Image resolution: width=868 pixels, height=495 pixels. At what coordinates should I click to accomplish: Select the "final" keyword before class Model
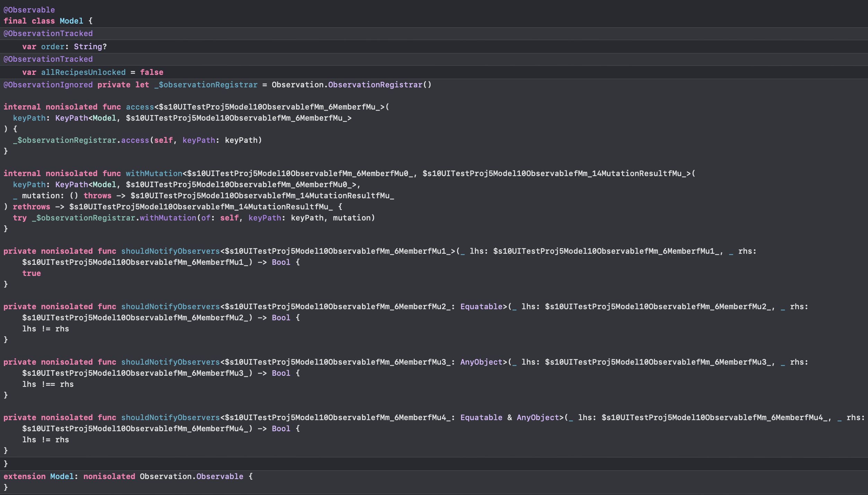(15, 21)
